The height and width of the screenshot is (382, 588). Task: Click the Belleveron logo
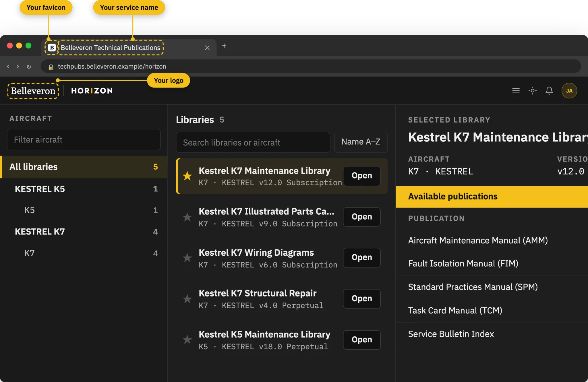pyautogui.click(x=33, y=91)
